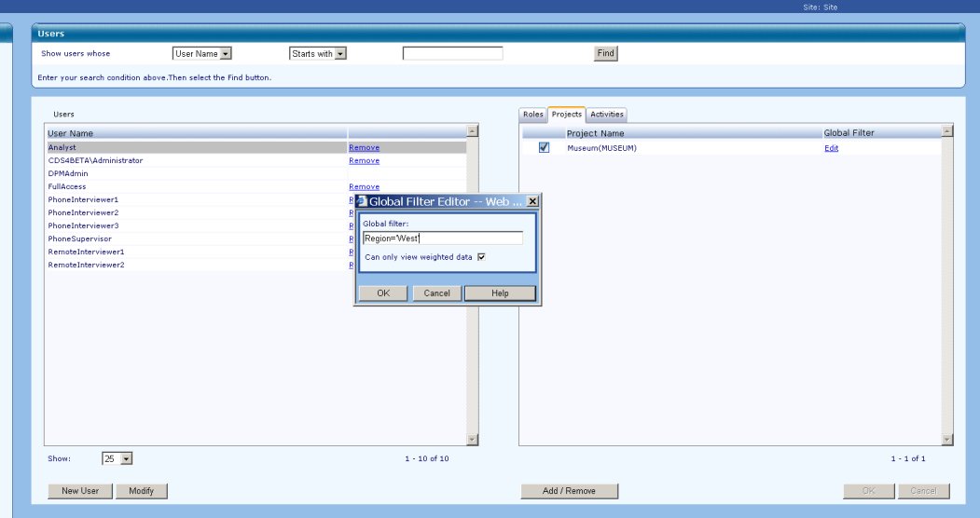Click users list scrollbar down arrow

(x=473, y=440)
